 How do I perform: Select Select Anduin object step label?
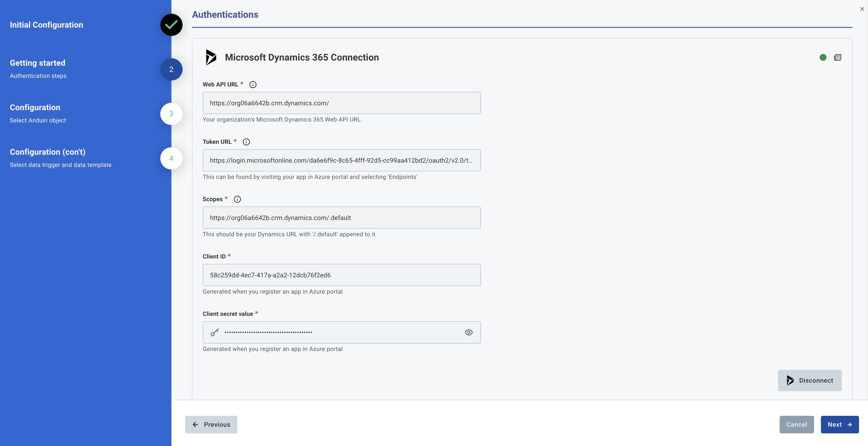(38, 120)
